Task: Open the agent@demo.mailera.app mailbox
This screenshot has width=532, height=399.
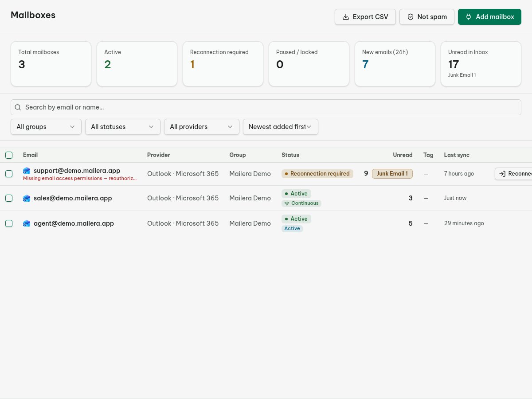Action: pyautogui.click(x=74, y=223)
